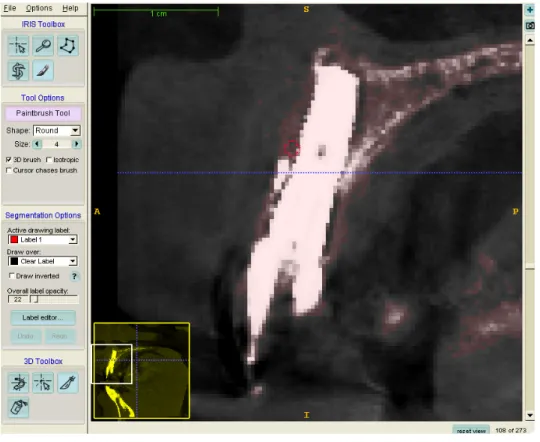The image size is (540, 442).
Task: Open the Options menu
Action: [39, 8]
